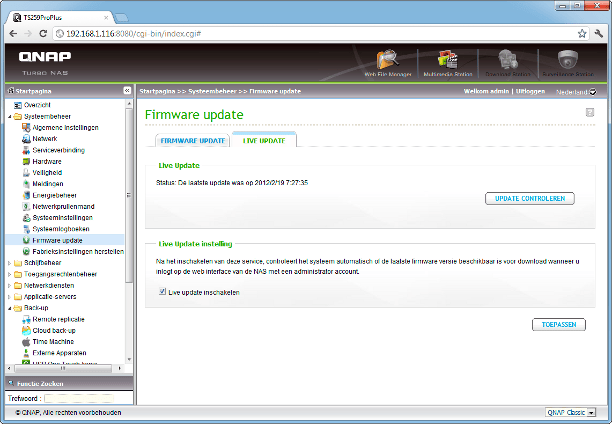Screen dimensions: 612x424
Task: Open browser wrench settings menu
Action: click(598, 34)
